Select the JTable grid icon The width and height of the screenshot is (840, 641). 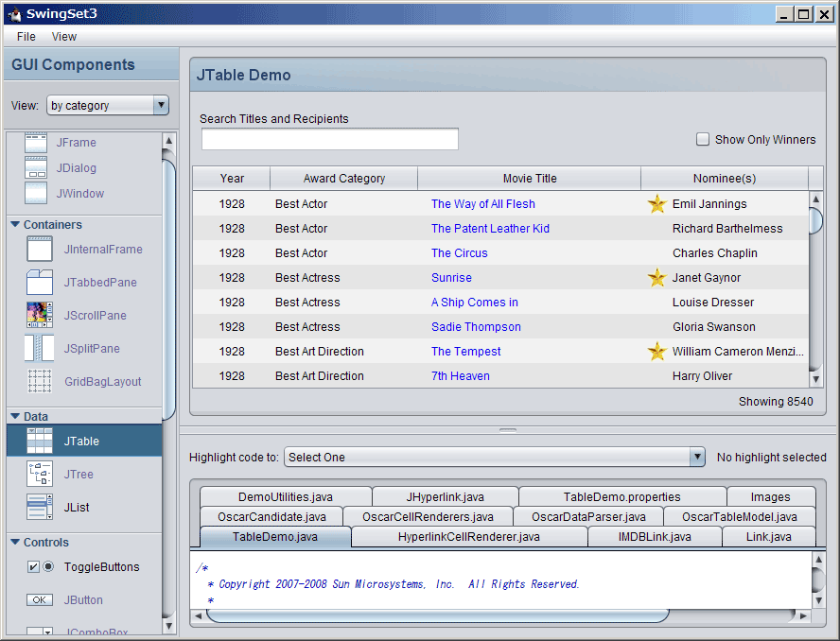(40, 441)
